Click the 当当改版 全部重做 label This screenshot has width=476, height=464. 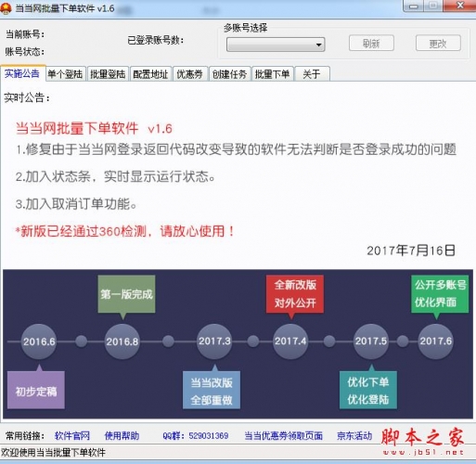[212, 390]
